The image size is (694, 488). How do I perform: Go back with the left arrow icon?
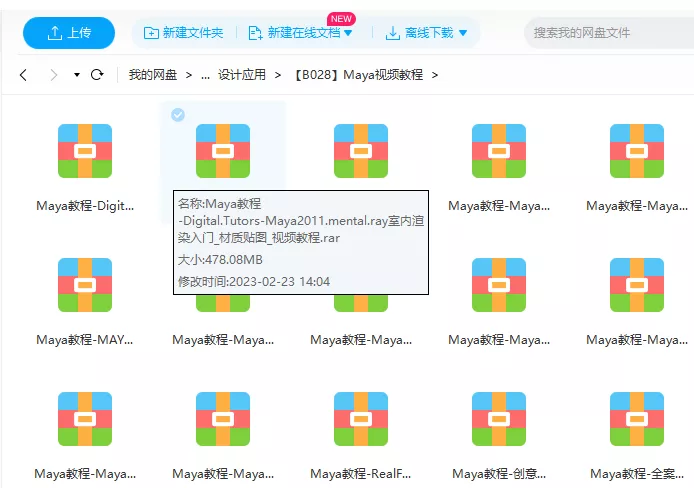pyautogui.click(x=24, y=75)
